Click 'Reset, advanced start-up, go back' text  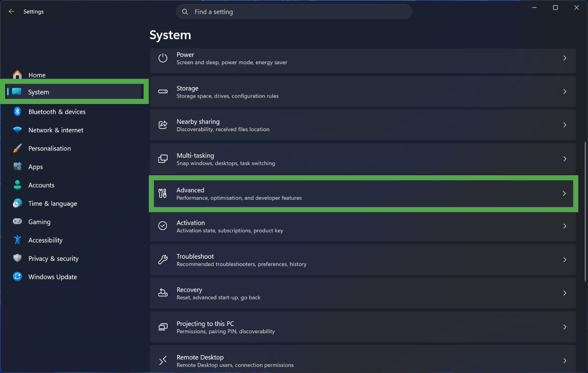[x=218, y=298]
